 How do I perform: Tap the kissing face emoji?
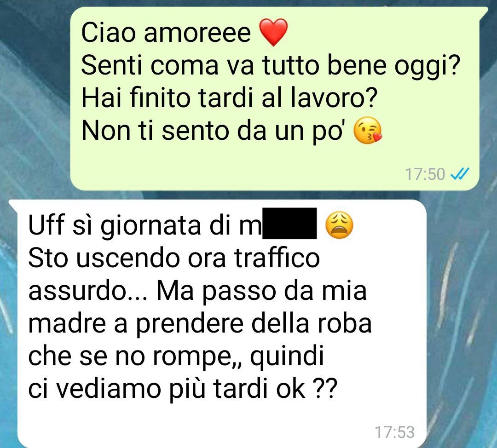pyautogui.click(x=368, y=131)
